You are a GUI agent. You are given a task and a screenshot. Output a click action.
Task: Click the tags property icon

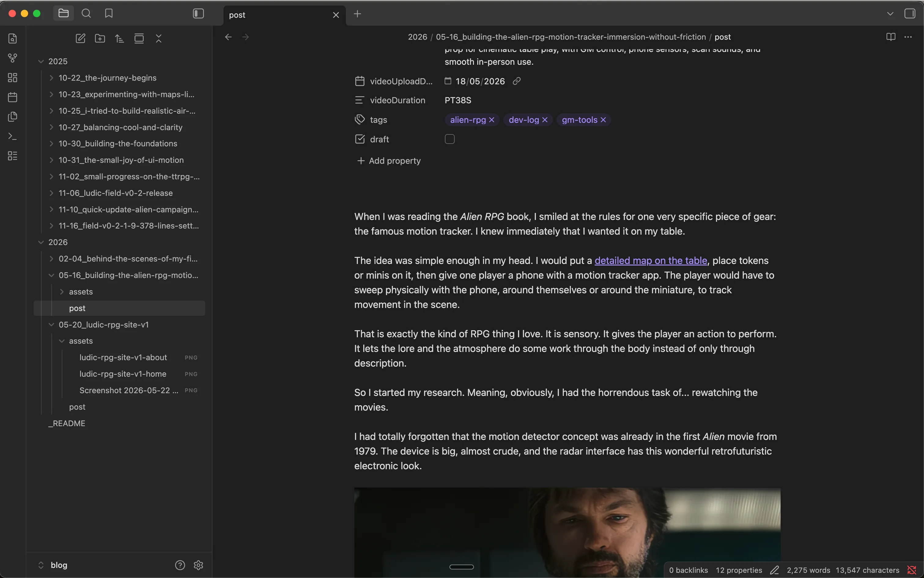coord(360,120)
